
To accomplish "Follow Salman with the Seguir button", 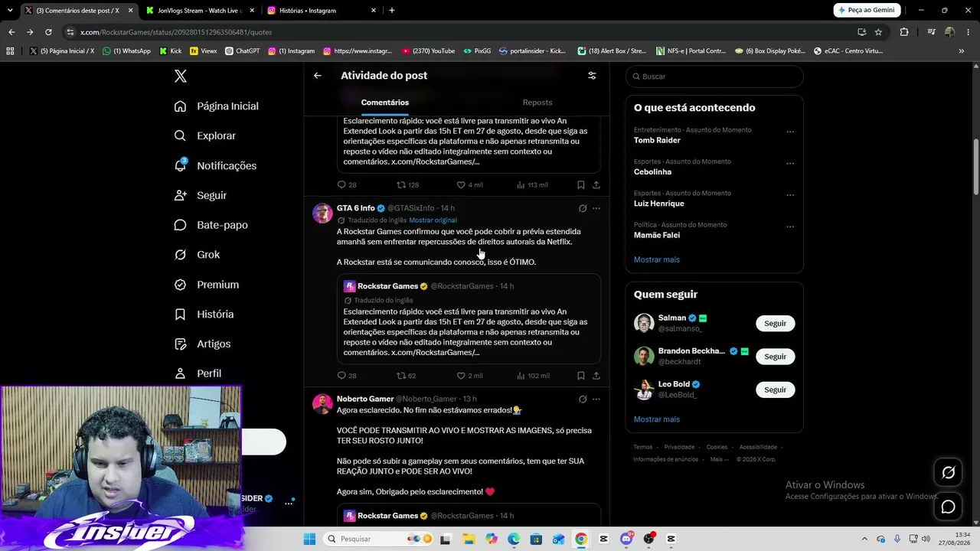I will (775, 323).
